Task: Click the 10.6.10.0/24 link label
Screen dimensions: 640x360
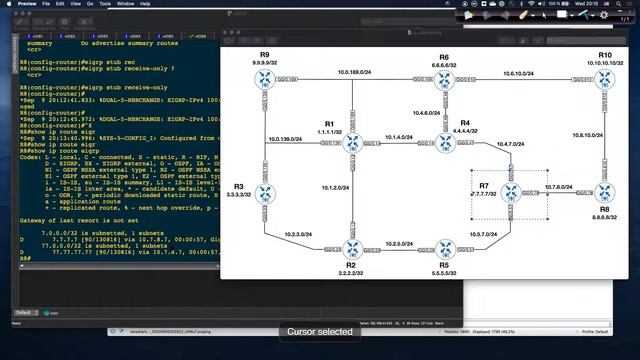Action: coord(518,74)
